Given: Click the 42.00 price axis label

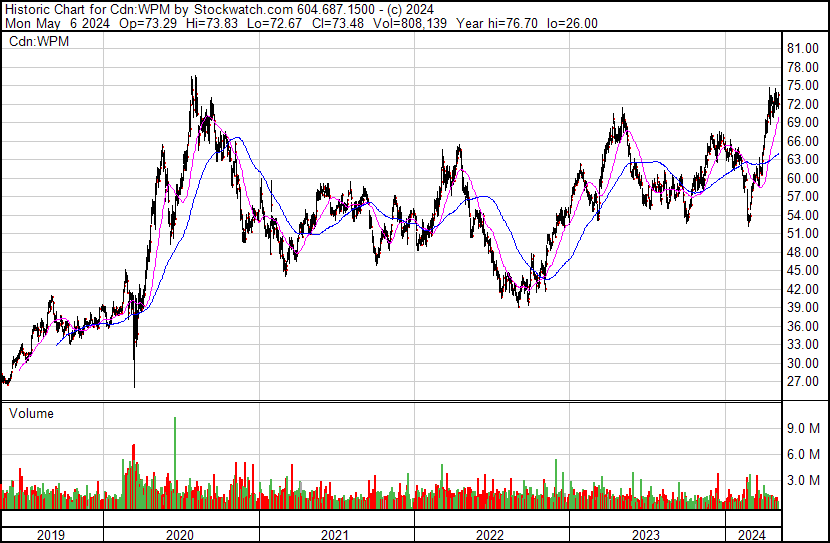Looking at the screenshot, I should coord(803,289).
